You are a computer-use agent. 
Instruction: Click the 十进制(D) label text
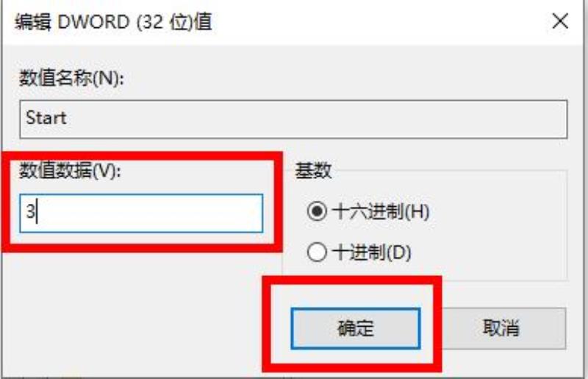[x=372, y=252]
